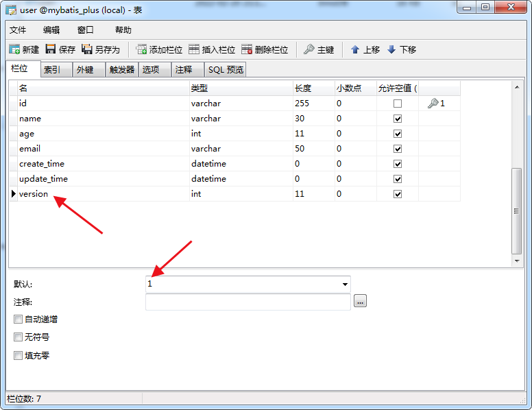Select the update_time field name cell
Viewport: 532px width, 410px height.
click(x=103, y=179)
